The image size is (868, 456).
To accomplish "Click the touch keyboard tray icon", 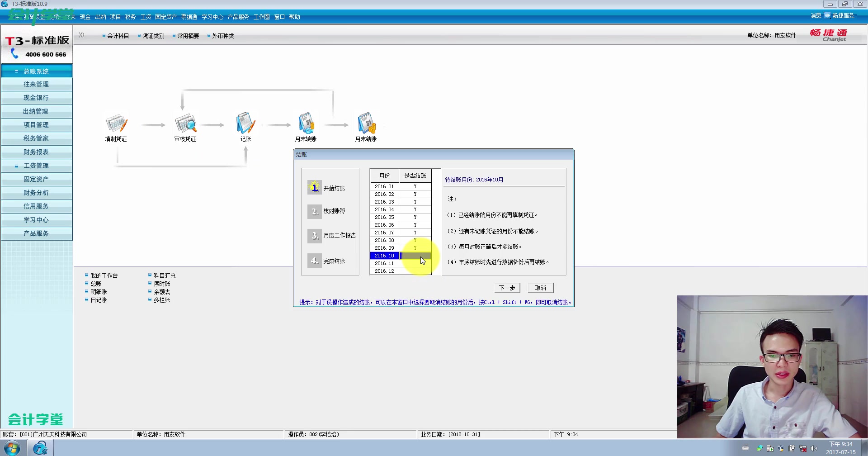I will pyautogui.click(x=746, y=448).
